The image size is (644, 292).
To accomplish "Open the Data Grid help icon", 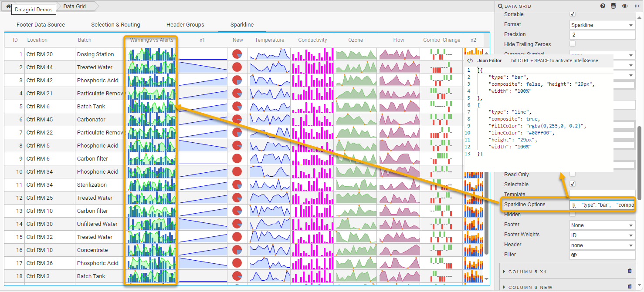I will click(x=603, y=6).
